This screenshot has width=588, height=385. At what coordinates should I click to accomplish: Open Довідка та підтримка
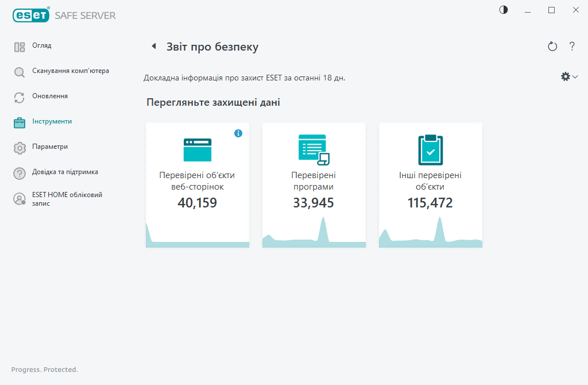(x=65, y=172)
